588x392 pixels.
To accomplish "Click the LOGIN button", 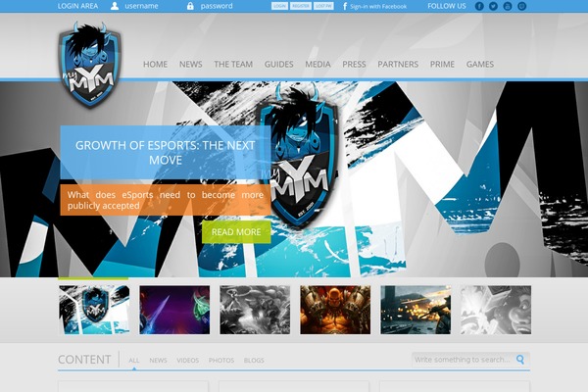I will [279, 6].
